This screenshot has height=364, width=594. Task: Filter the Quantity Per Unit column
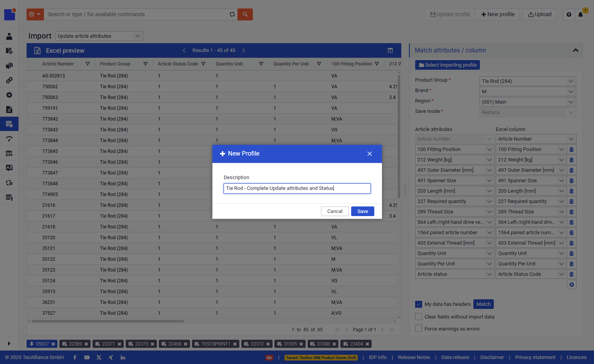point(319,64)
